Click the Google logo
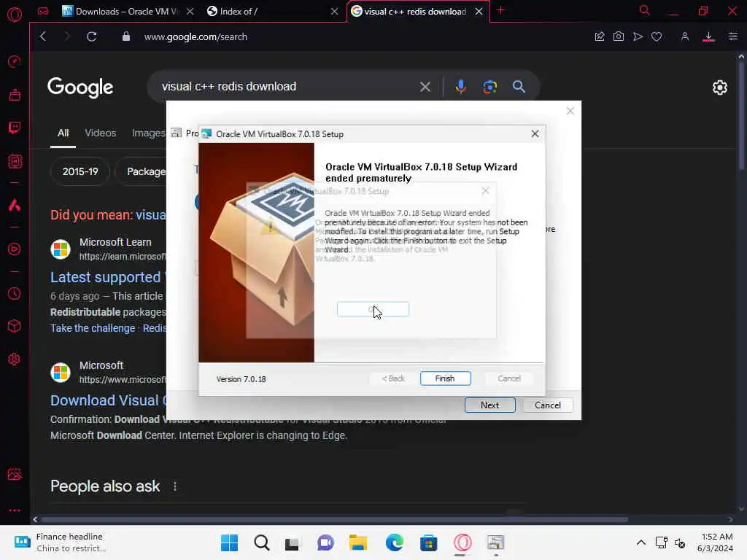The height and width of the screenshot is (560, 747). [x=80, y=87]
